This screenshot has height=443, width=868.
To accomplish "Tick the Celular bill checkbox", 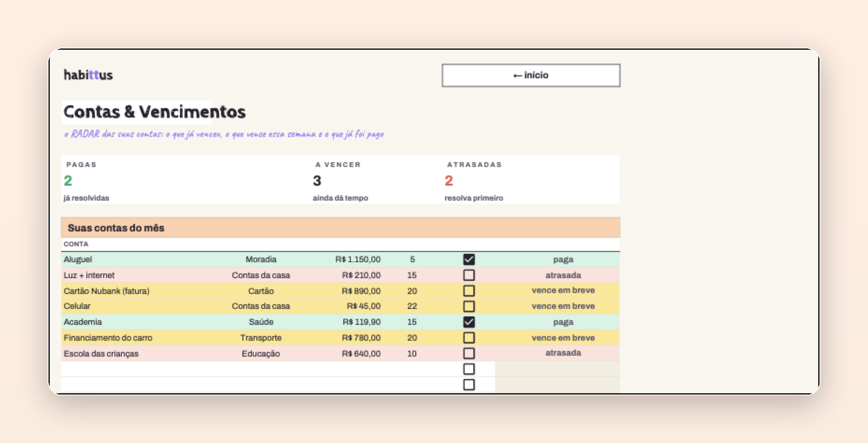I will (469, 306).
